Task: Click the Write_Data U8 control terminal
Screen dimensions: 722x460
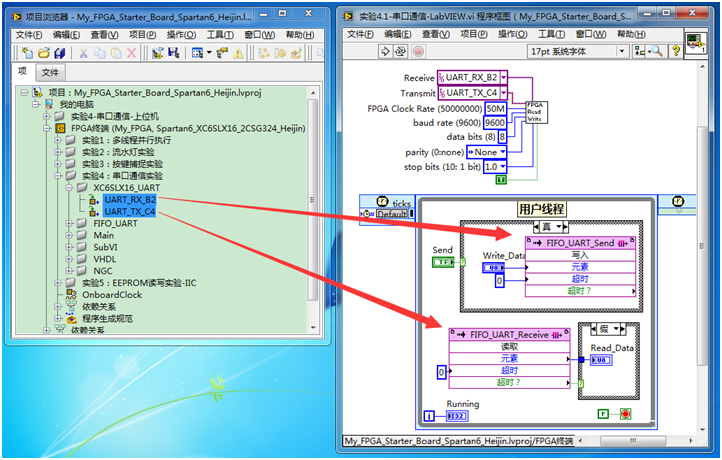Action: pos(493,267)
